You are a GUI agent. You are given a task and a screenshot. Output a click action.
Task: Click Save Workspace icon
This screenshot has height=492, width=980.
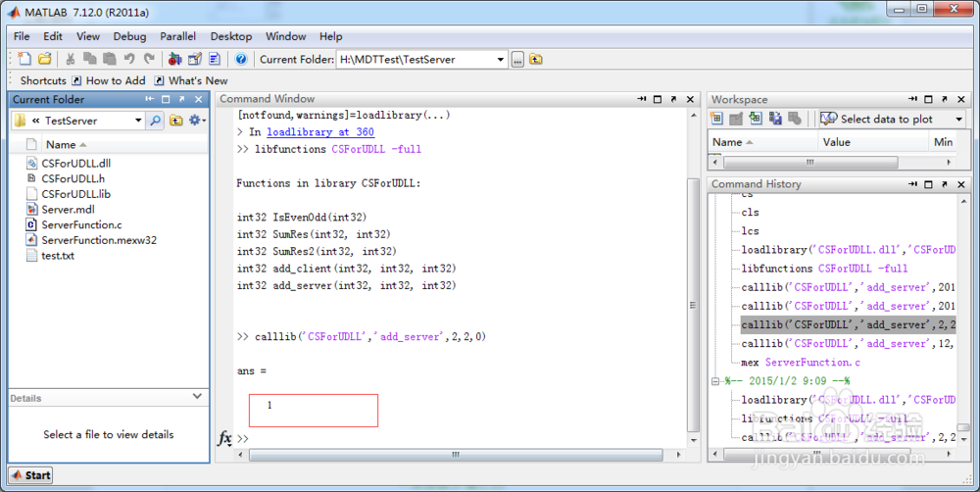[775, 119]
